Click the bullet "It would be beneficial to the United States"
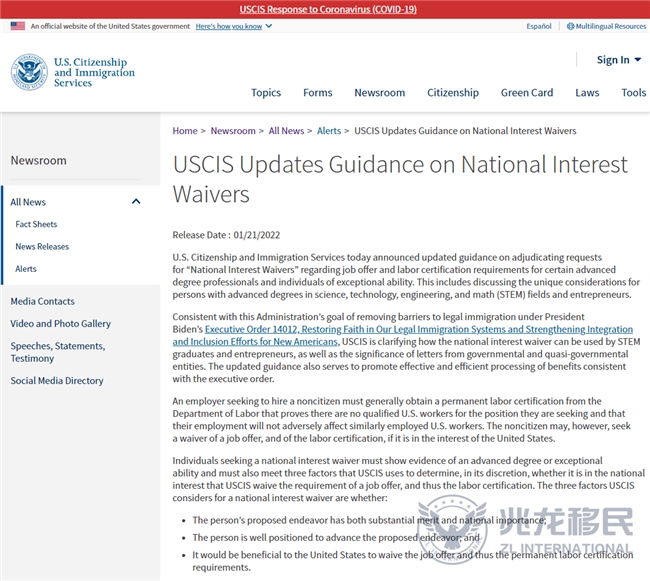Image resolution: width=650 pixels, height=581 pixels. point(412,561)
